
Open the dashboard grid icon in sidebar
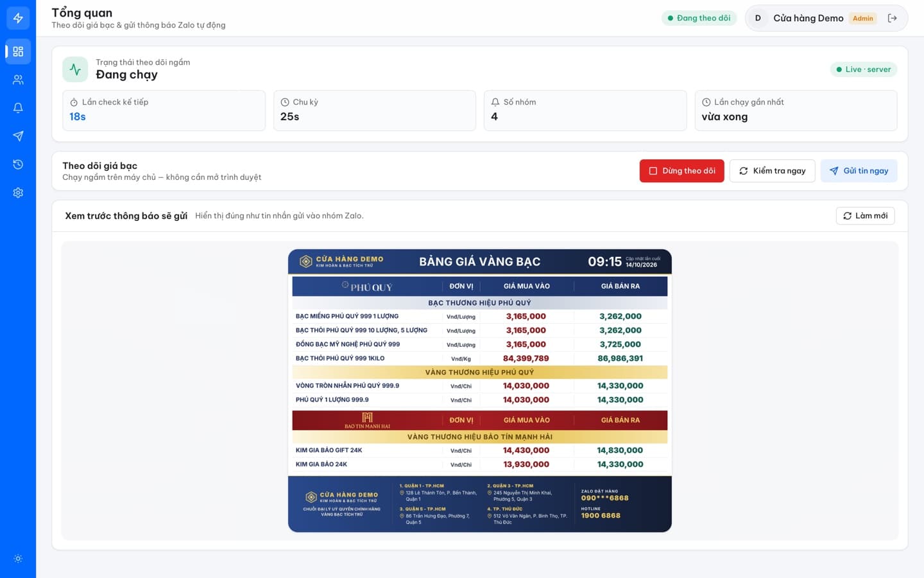18,51
